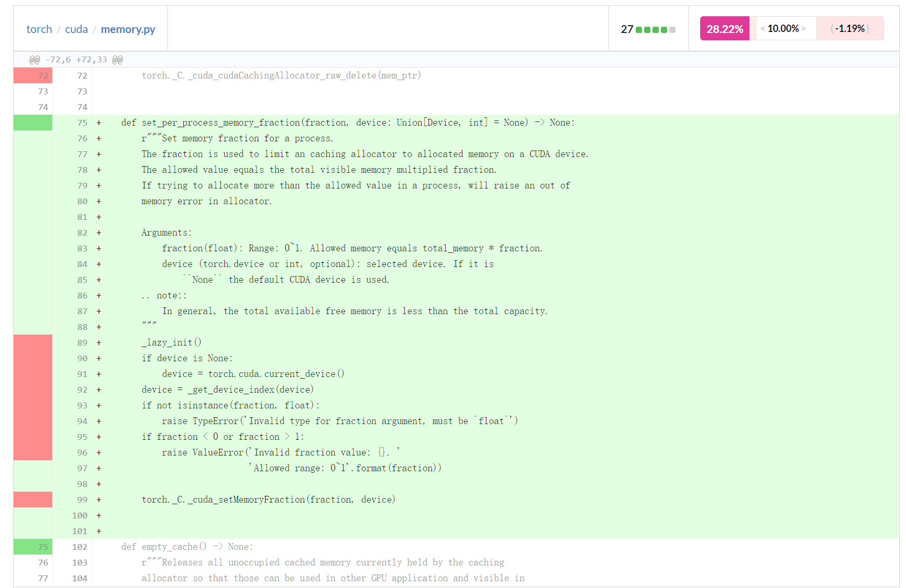Select the first green coverage square near 27
This screenshot has width=906, height=588.
click(x=638, y=30)
